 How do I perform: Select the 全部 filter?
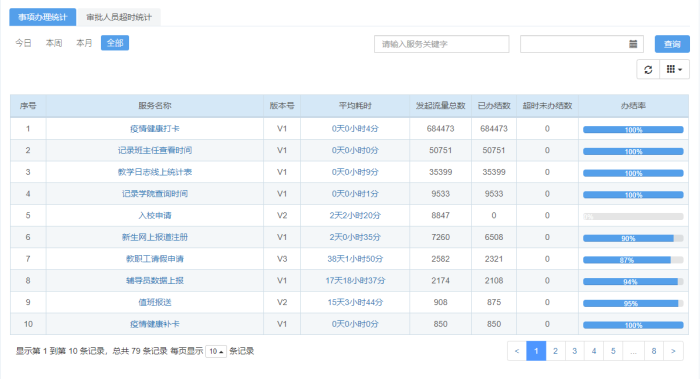click(x=115, y=43)
